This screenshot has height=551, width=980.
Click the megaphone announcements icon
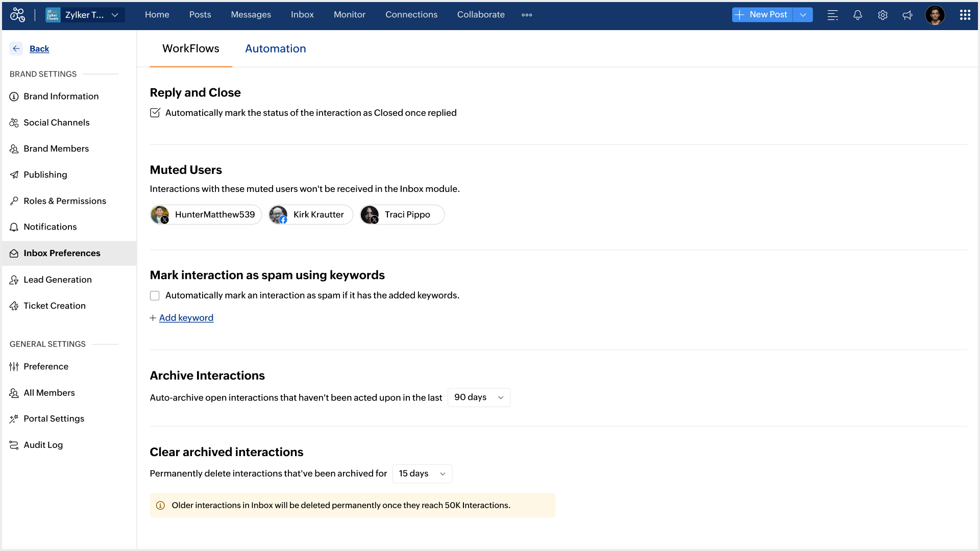(908, 15)
